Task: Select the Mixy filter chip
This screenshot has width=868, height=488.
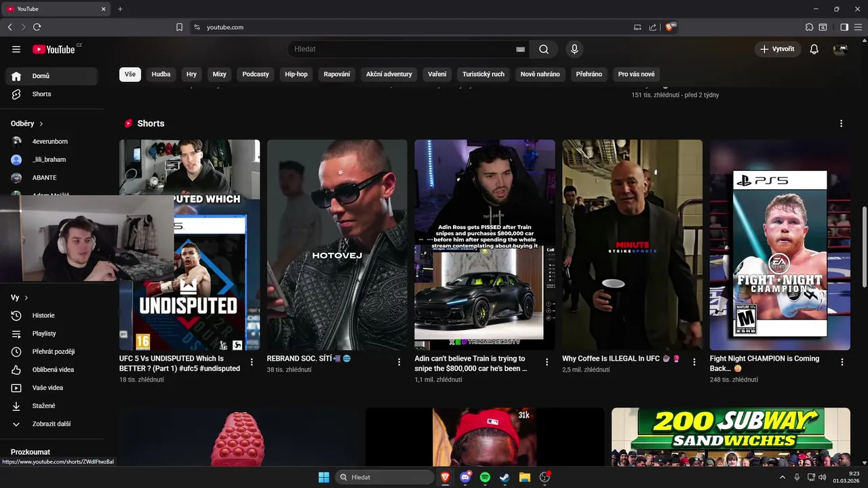Action: point(219,74)
